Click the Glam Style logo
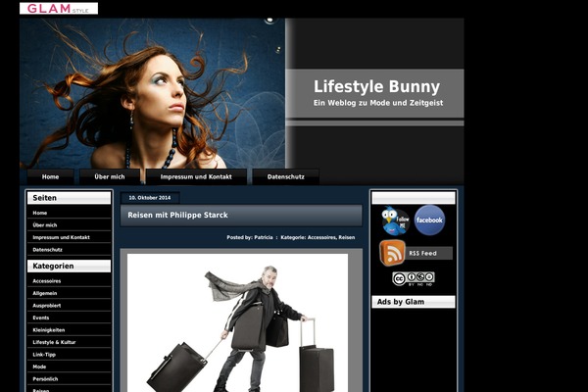588x392 pixels. (58, 9)
